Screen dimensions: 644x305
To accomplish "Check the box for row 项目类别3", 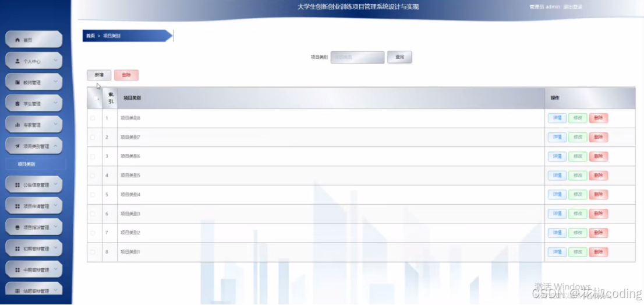I will point(93,213).
